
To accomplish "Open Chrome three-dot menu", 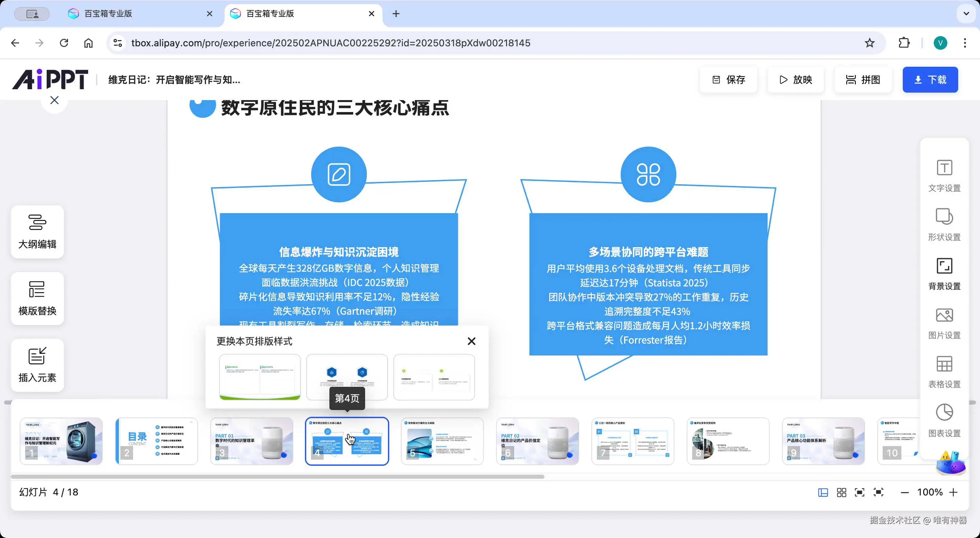I will coord(965,43).
